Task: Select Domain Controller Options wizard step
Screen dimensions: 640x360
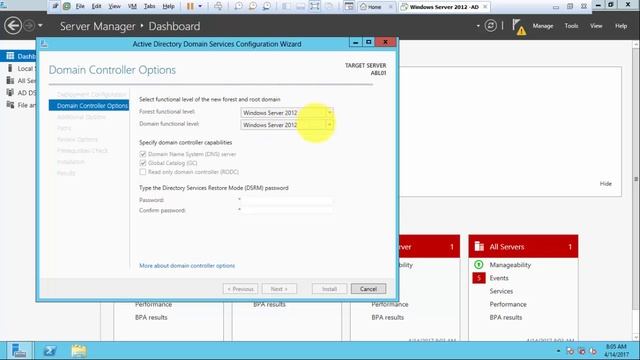Action: click(89, 106)
